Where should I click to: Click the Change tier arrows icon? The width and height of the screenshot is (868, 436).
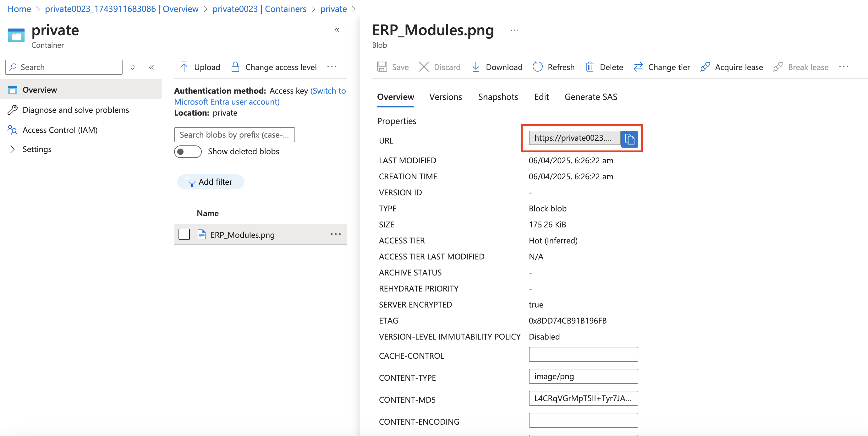[x=638, y=67]
